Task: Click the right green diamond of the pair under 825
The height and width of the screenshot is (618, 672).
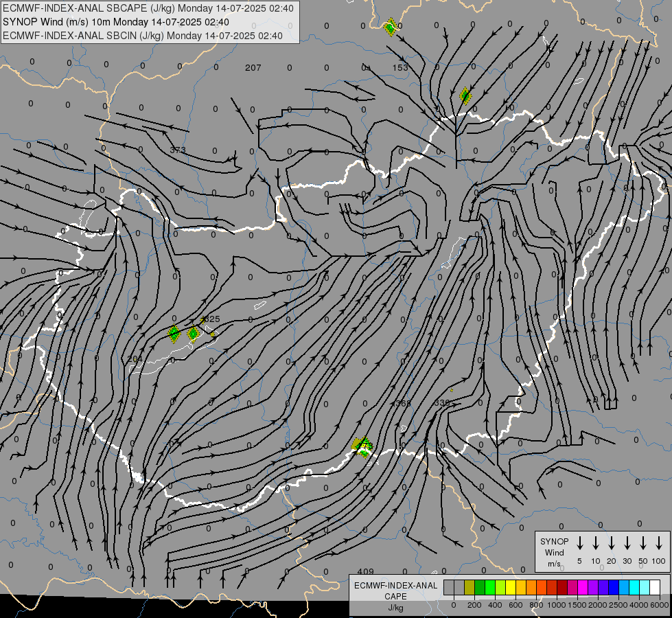Action: (x=193, y=333)
